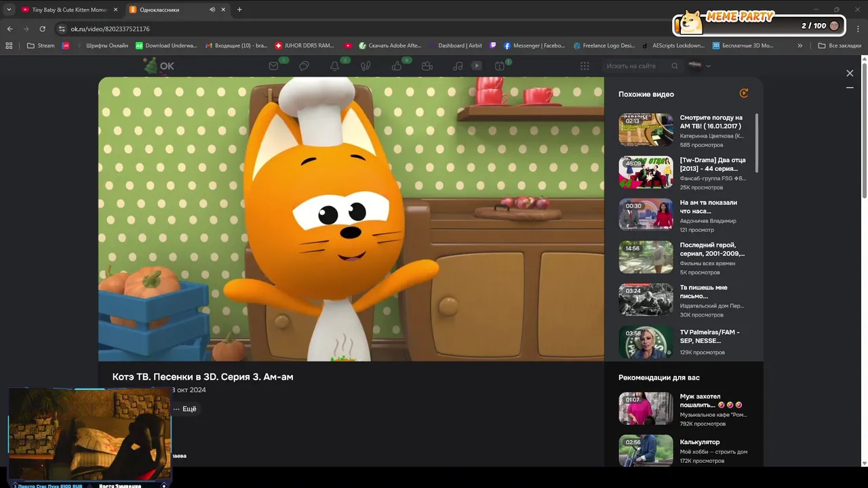Click the address bar URL
868x488 pixels.
(111, 29)
